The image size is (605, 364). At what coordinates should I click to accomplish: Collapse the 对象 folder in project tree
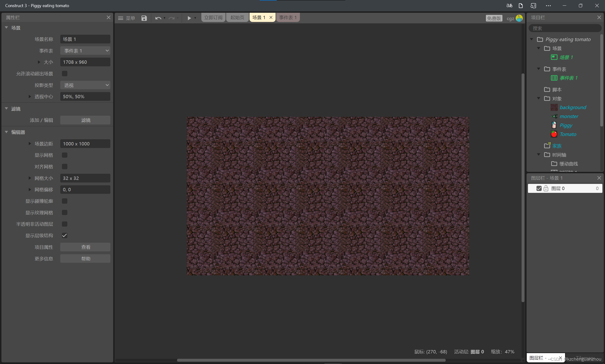tap(538, 98)
